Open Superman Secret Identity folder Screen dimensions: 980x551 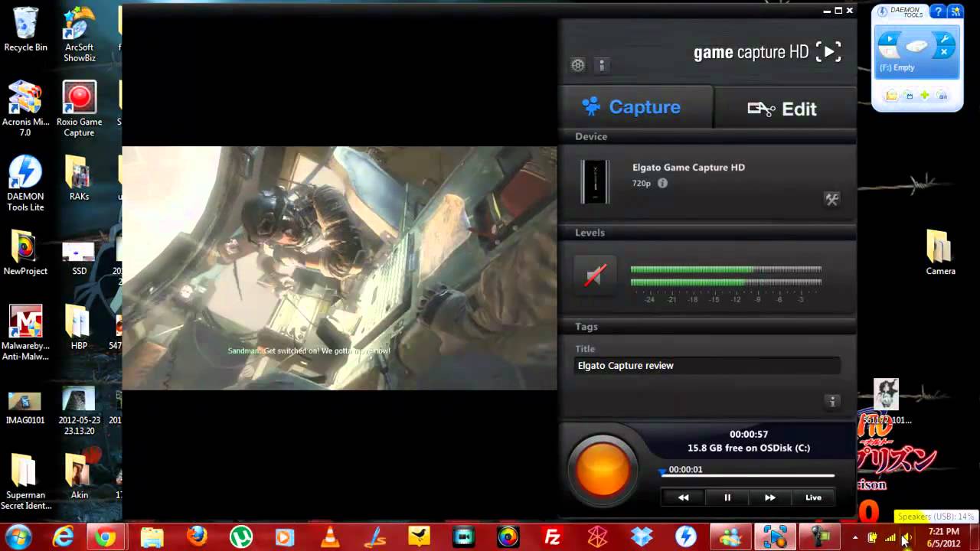pos(25,482)
